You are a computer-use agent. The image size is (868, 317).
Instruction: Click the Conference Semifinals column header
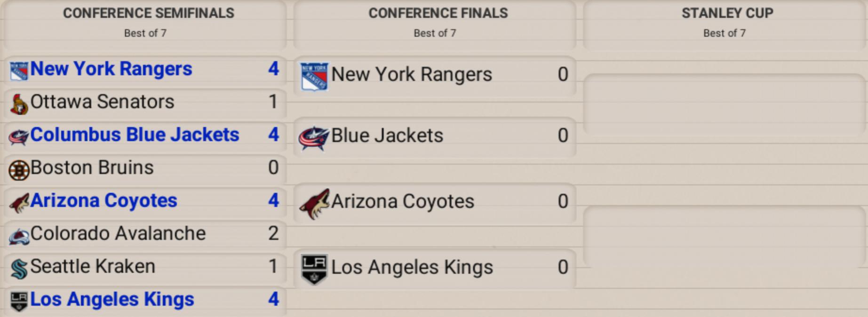148,13
